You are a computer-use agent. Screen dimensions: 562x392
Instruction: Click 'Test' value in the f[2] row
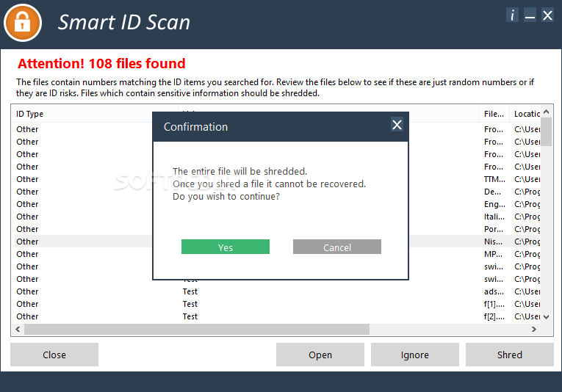pos(190,317)
